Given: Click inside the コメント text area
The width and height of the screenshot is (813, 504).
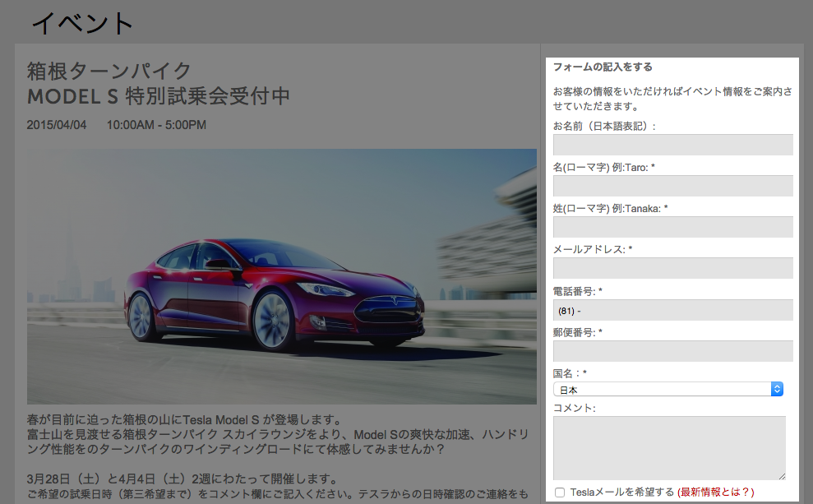Looking at the screenshot, I should 669,446.
